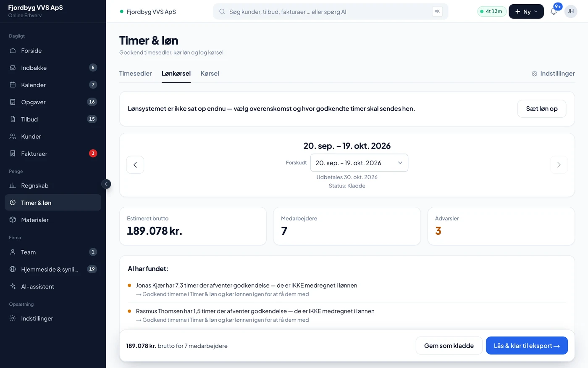Focus the search customers input field
The image size is (588, 368).
pos(331,12)
